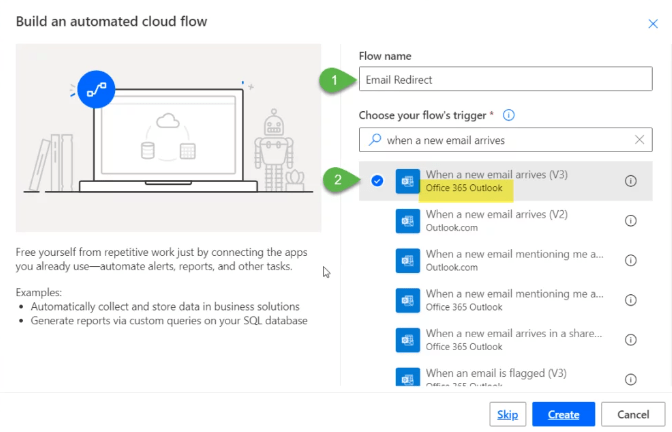This screenshot has height=432, width=672.
Task: Show info for 'When a new email arrives (V2)'
Action: (630, 221)
